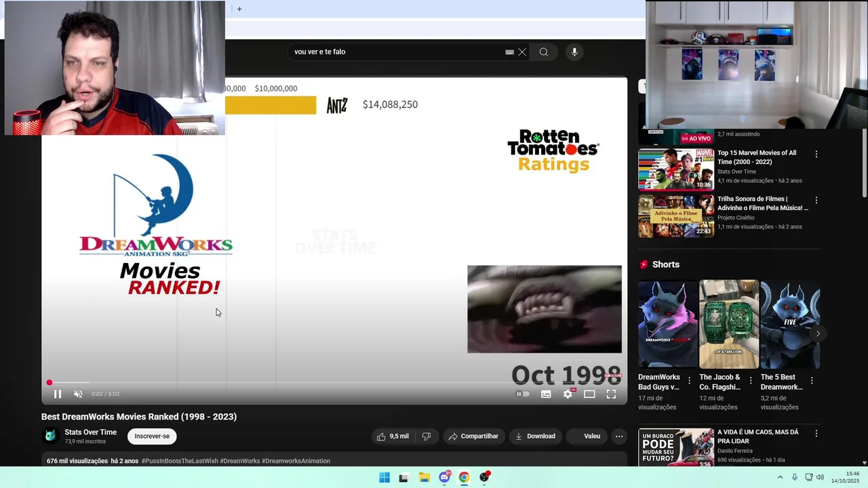Open options for Jacob & Co. short

coord(751,381)
